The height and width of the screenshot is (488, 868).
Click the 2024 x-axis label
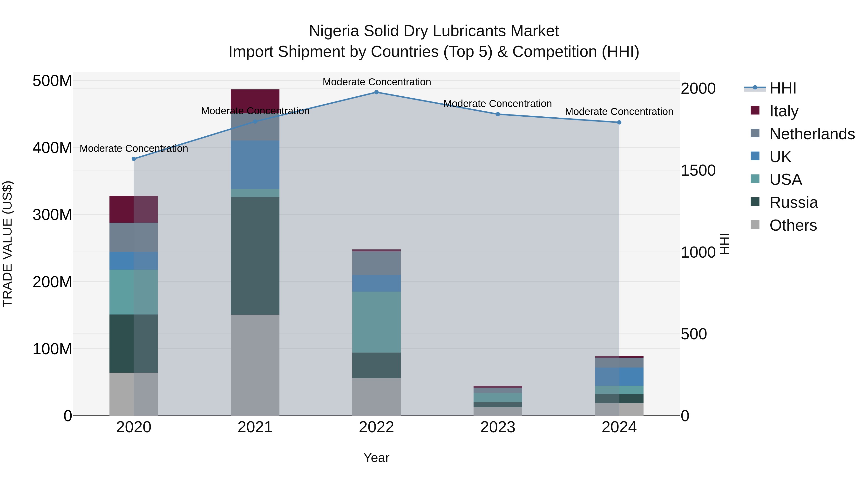point(619,427)
